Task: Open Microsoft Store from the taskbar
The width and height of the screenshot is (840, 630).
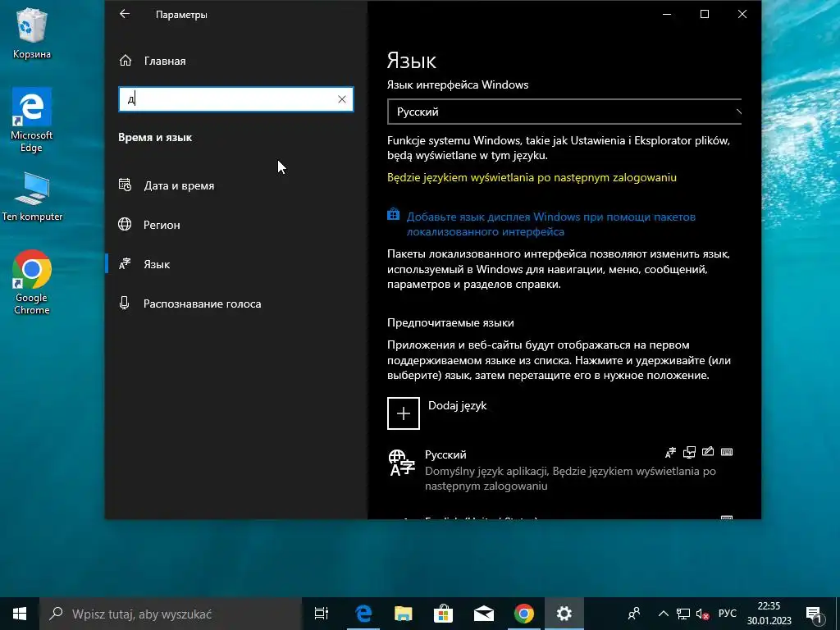Action: point(443,614)
